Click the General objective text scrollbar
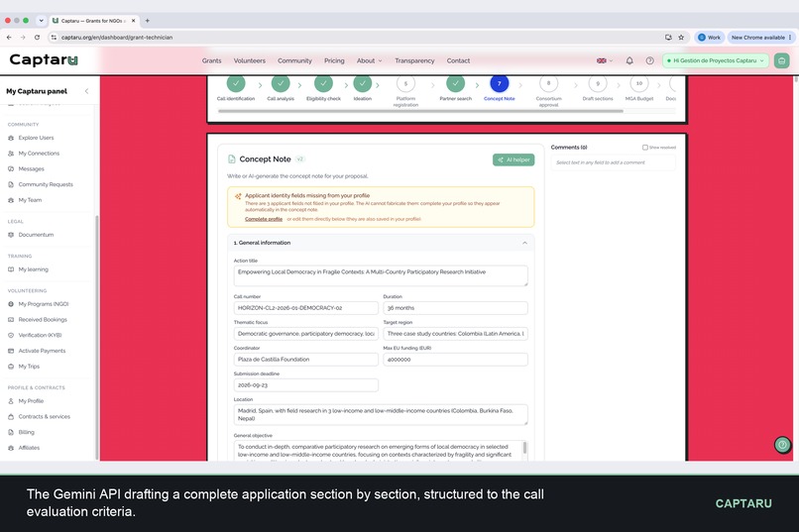Image resolution: width=799 pixels, height=532 pixels. tap(524, 448)
